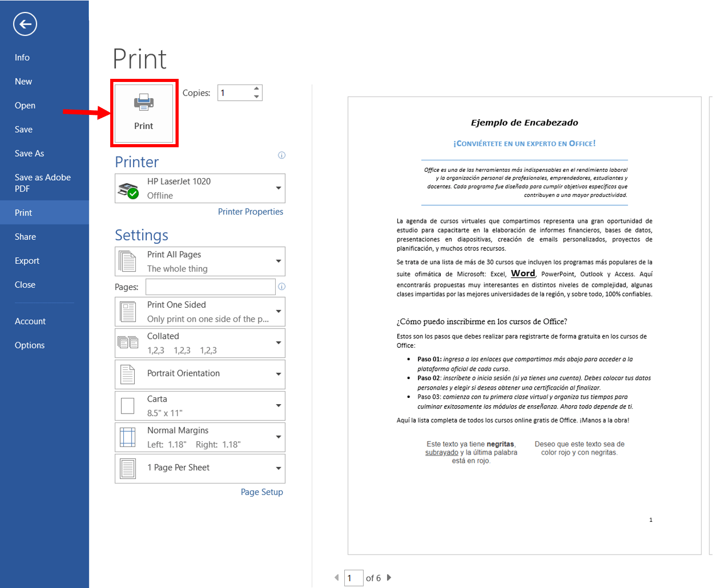
Task: Click the margins layout icon
Action: (x=128, y=437)
